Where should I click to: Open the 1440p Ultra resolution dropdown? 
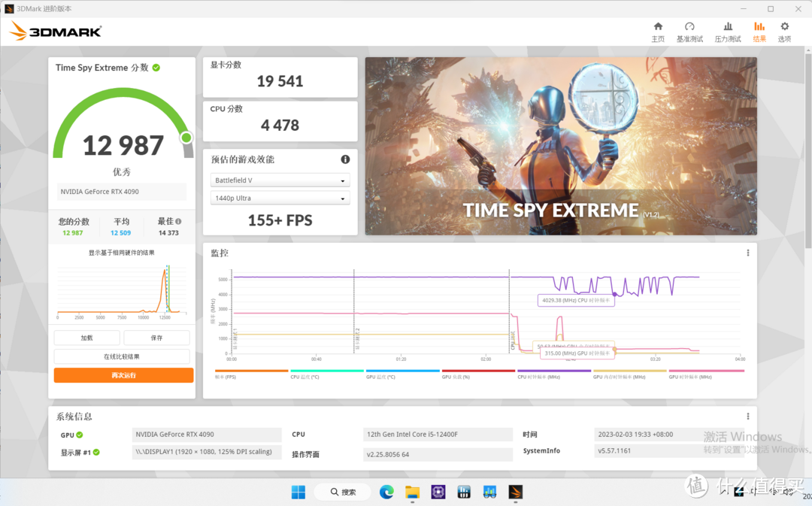pos(280,198)
